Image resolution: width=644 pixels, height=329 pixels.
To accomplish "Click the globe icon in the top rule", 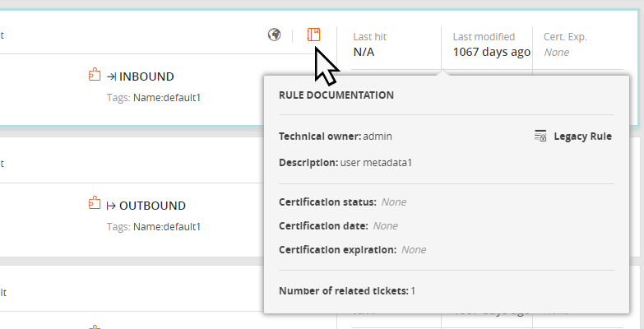I will [275, 35].
